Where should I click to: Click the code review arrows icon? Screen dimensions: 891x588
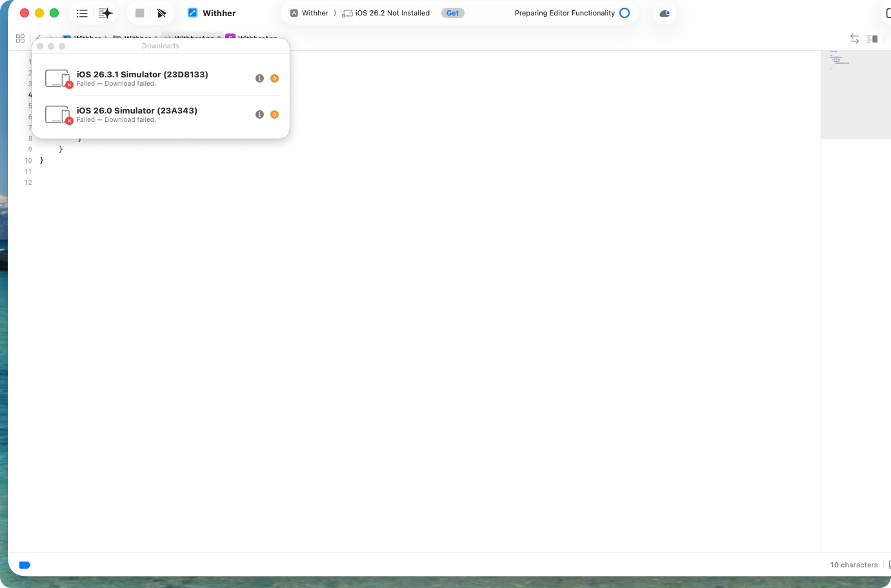coord(854,39)
